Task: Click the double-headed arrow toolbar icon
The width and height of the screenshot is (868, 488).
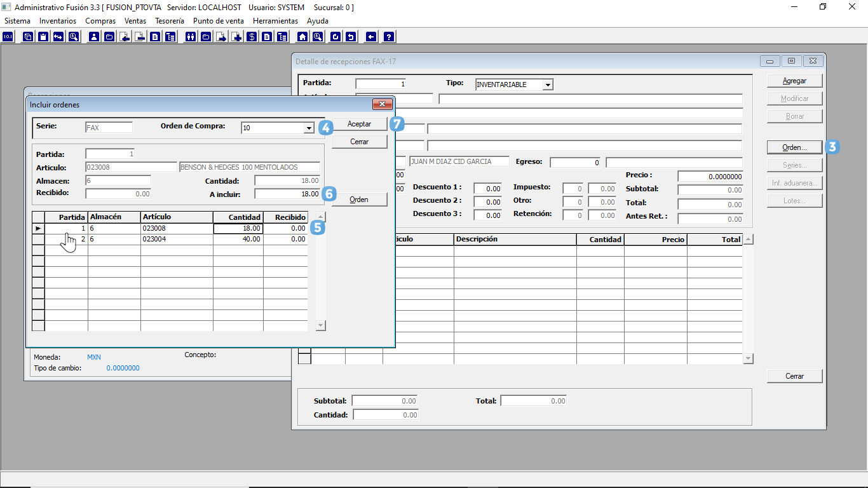Action: coord(58,36)
